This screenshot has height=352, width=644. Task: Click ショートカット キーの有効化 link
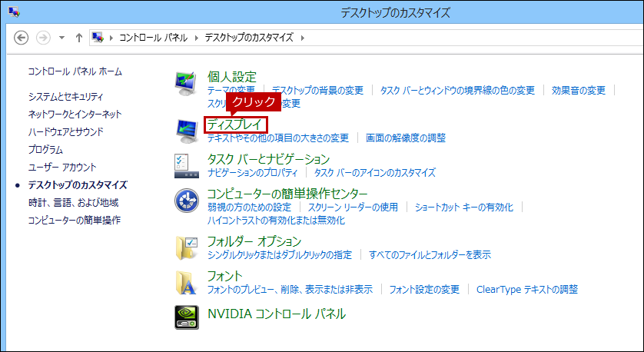[464, 207]
